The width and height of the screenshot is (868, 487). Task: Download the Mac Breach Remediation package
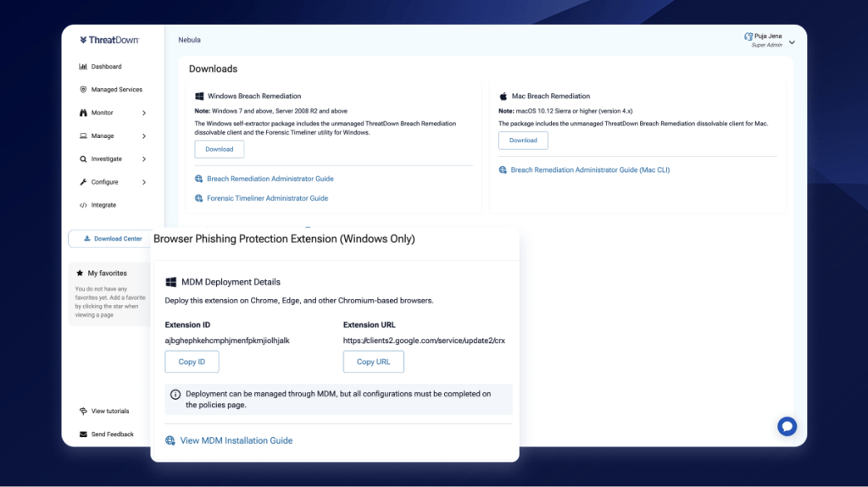[523, 141]
